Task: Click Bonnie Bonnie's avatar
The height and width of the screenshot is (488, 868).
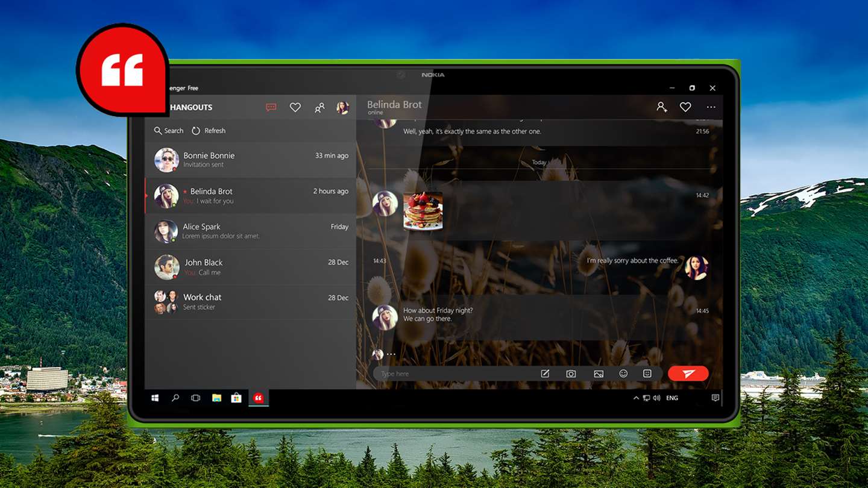Action: point(166,160)
